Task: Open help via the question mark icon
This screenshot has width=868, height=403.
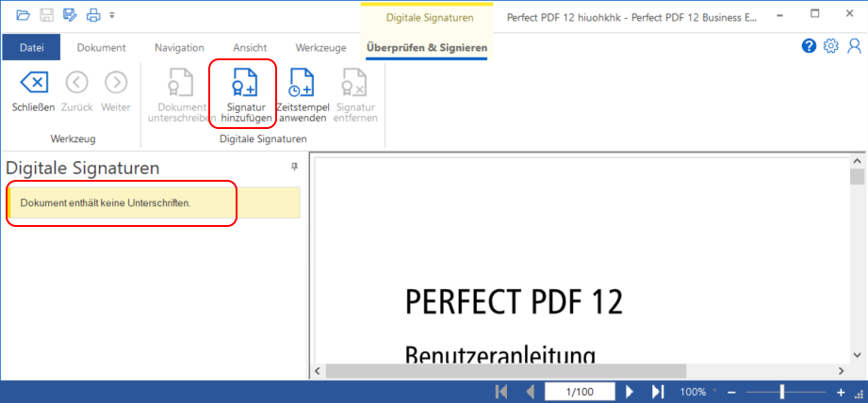Action: (809, 46)
